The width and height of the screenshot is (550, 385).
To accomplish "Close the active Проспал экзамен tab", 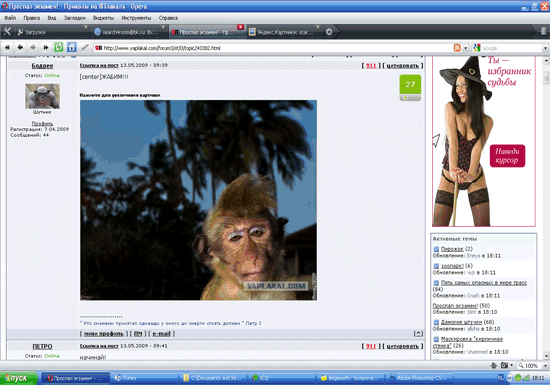I will click(x=241, y=27).
